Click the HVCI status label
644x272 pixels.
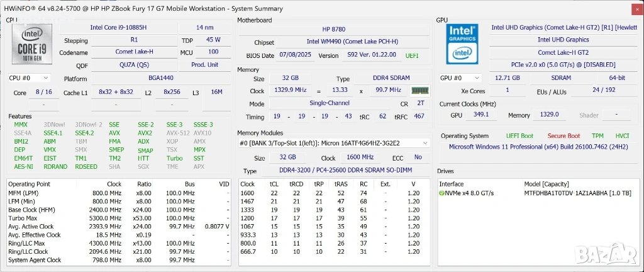pos(621,136)
